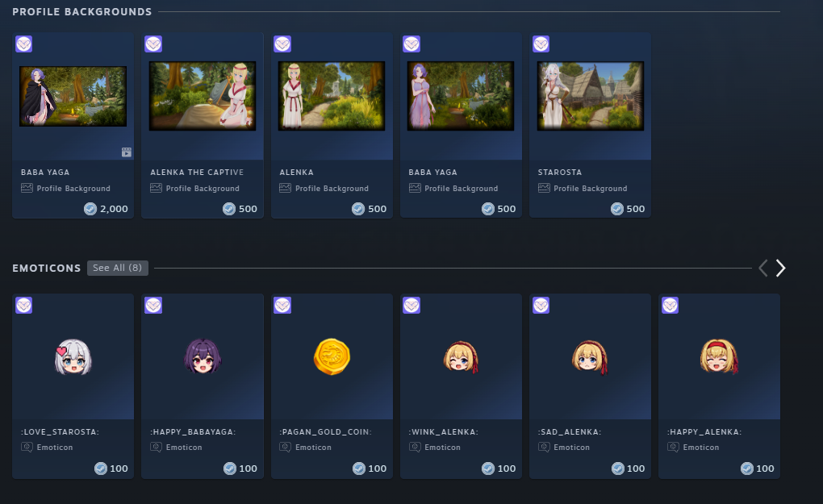Click the EMOTICONS section heading
This screenshot has height=504, width=823.
47,268
